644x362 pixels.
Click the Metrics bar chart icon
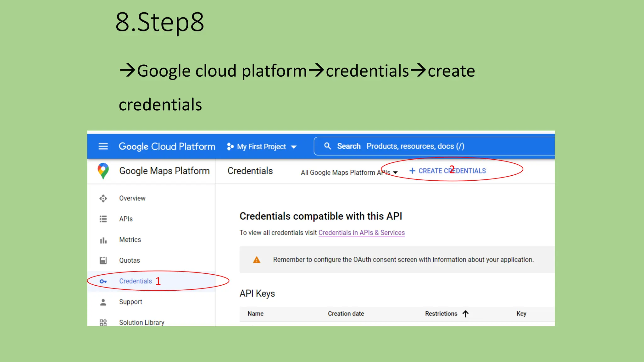click(x=103, y=240)
